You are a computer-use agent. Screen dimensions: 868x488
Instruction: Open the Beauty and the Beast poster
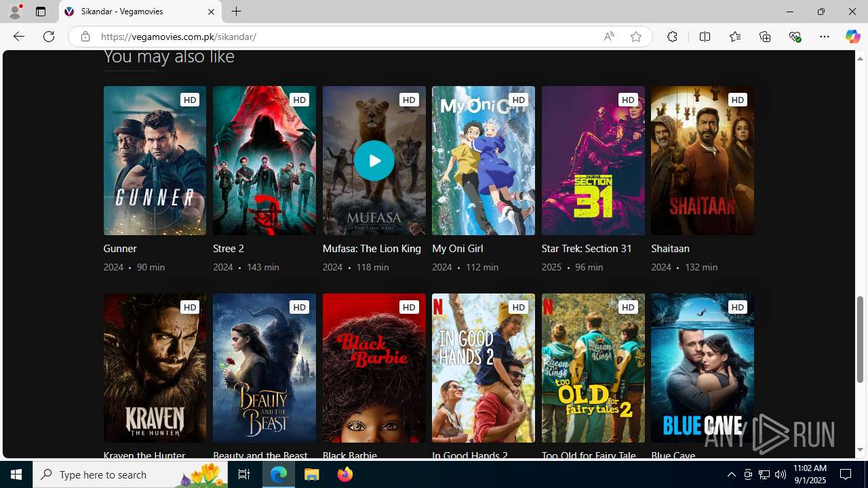click(x=264, y=368)
